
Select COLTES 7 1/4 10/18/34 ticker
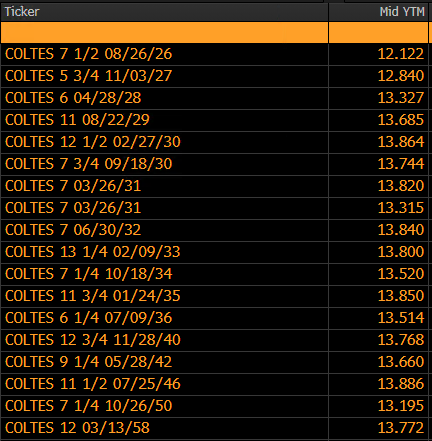point(88,274)
